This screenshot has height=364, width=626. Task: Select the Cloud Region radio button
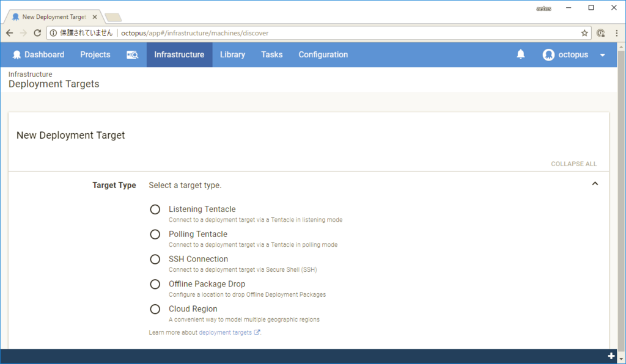[155, 309]
